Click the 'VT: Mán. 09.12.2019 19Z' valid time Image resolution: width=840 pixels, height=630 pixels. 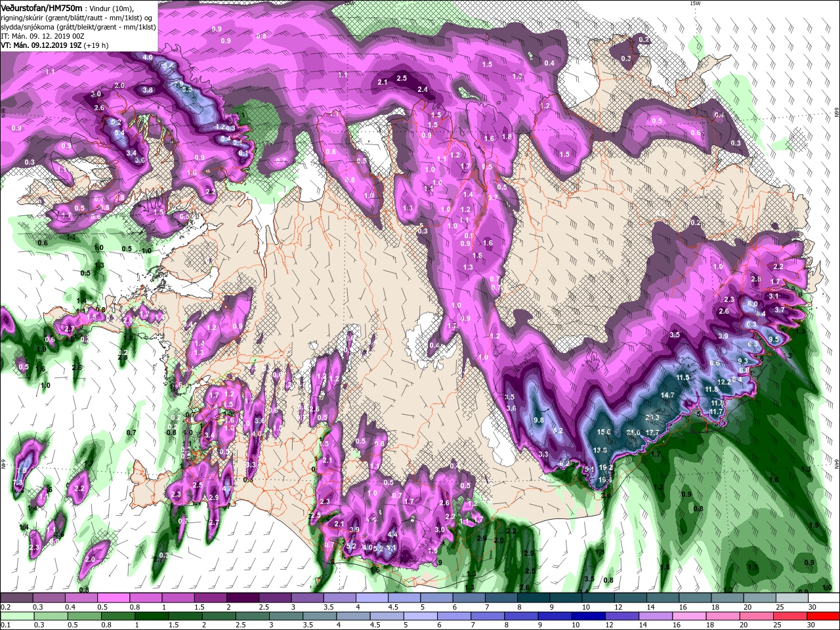click(41, 45)
